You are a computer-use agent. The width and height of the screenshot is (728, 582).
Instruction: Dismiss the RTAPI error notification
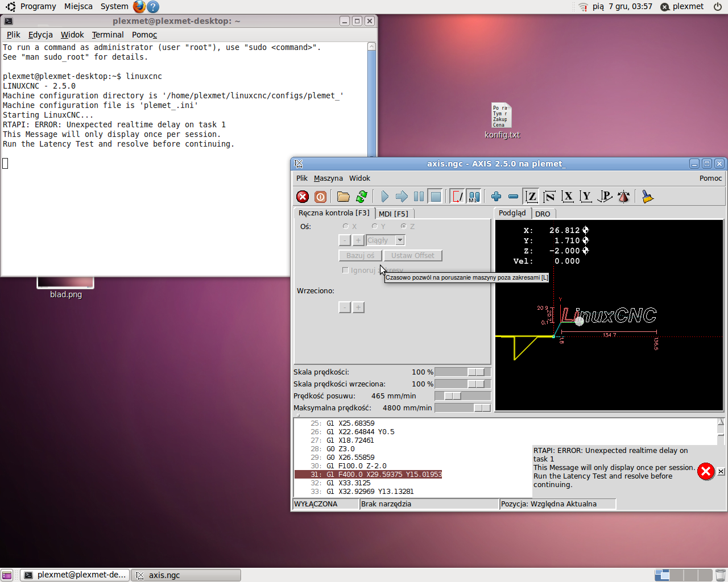click(721, 472)
